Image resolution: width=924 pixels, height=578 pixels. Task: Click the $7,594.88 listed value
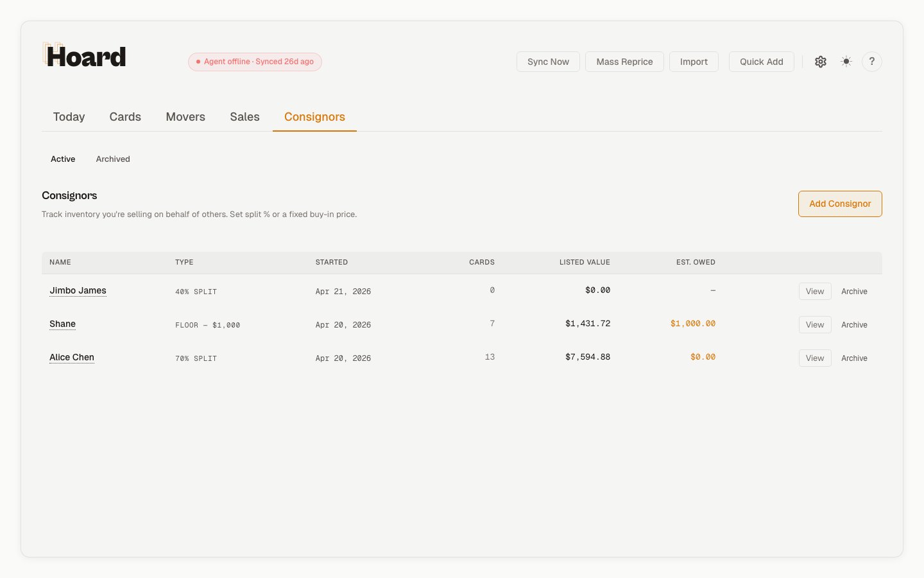pos(588,357)
